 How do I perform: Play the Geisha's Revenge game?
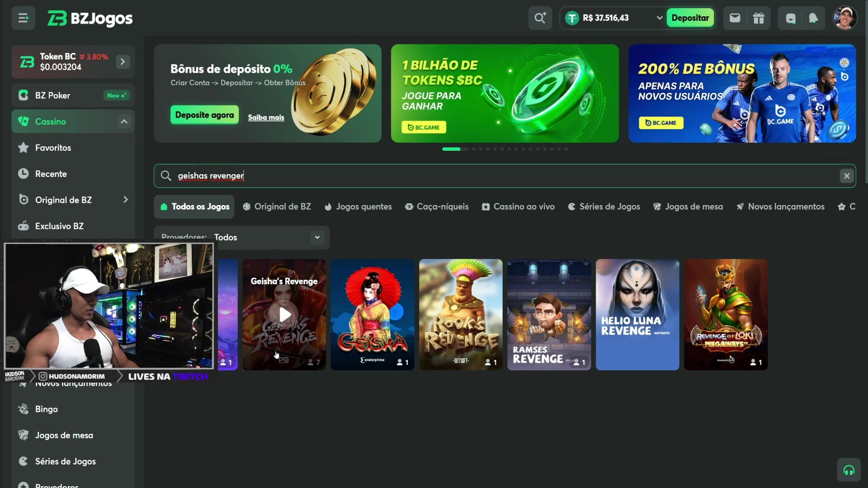[x=285, y=314]
